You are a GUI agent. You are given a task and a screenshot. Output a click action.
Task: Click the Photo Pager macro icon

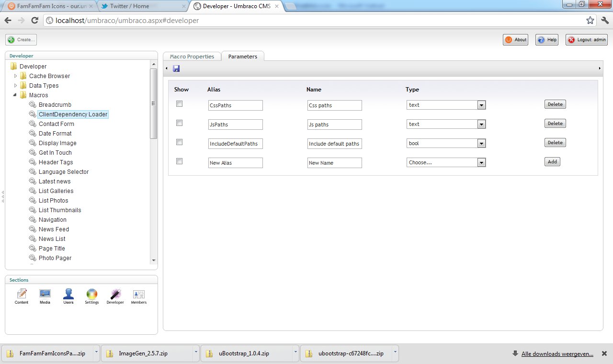[x=33, y=258]
